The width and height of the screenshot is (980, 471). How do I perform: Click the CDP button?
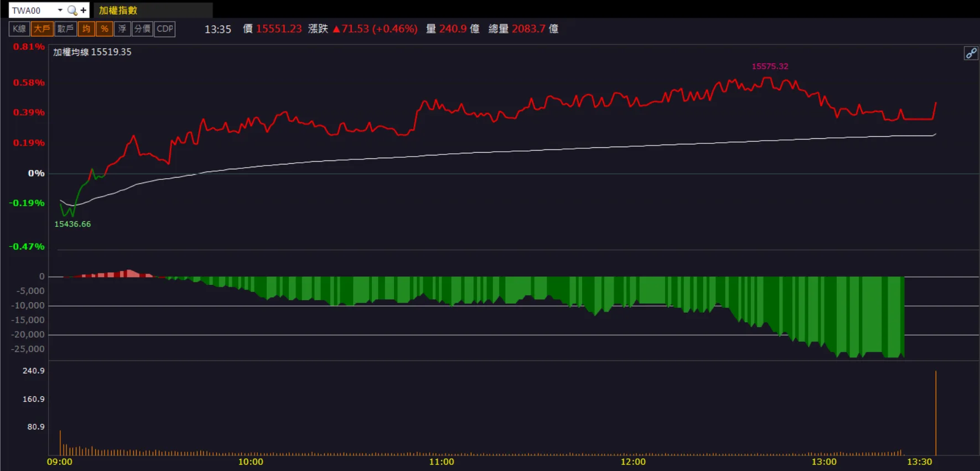(x=165, y=29)
